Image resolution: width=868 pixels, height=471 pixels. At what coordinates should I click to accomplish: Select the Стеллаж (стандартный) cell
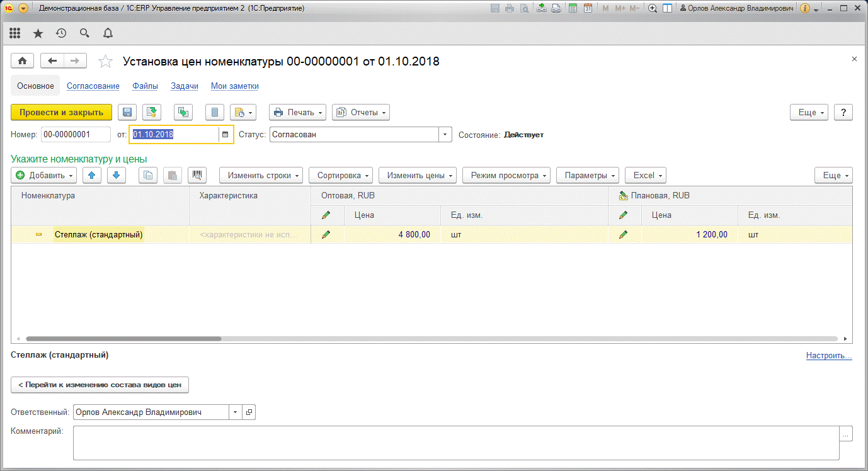click(x=100, y=234)
